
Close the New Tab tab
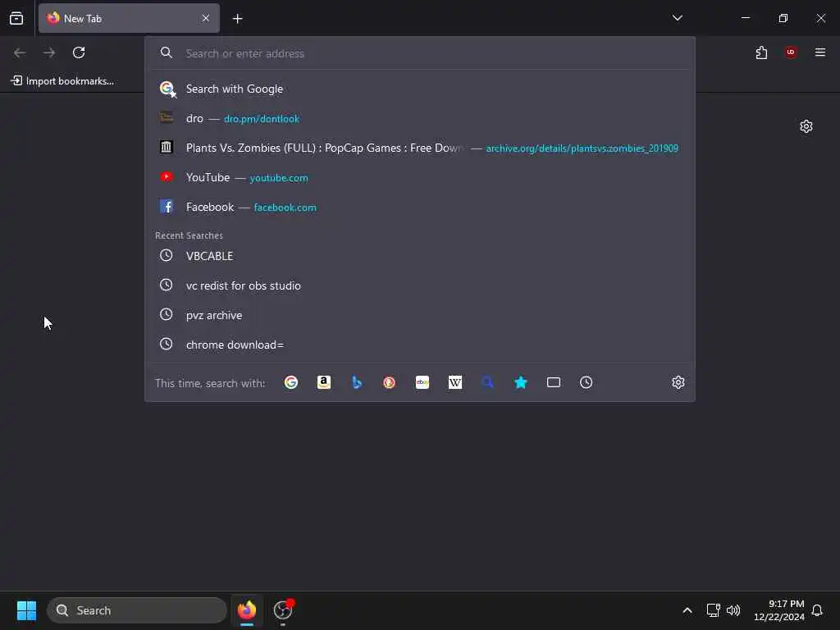point(206,18)
